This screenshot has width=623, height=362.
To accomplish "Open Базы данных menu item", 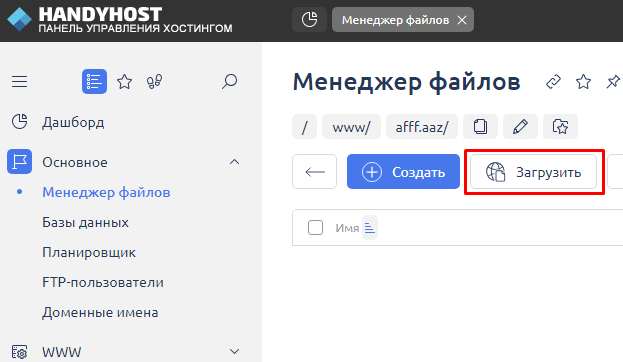I will click(x=85, y=223).
